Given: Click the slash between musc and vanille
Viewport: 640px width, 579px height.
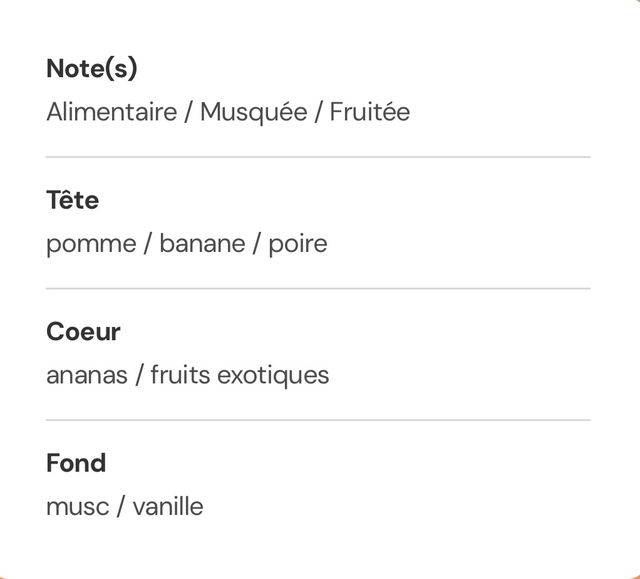Looking at the screenshot, I should click(x=121, y=507).
